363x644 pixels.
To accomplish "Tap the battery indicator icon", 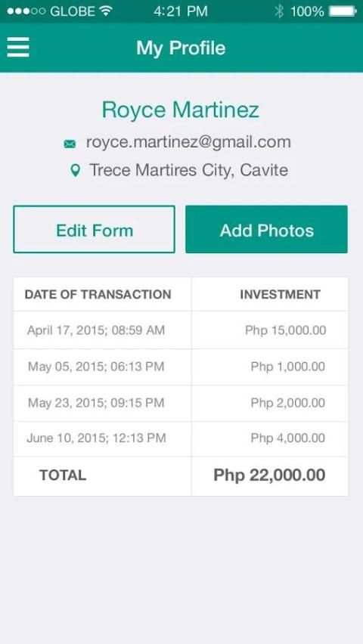I will point(343,11).
